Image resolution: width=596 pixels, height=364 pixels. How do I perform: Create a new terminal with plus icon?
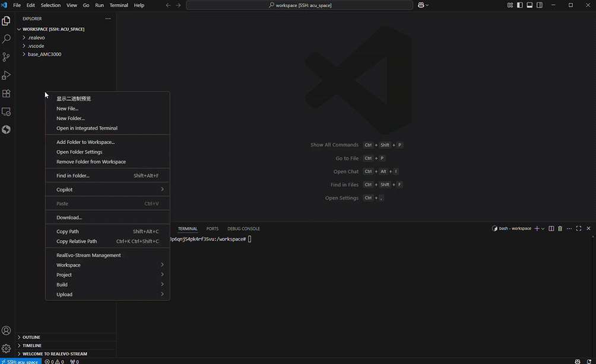(537, 228)
